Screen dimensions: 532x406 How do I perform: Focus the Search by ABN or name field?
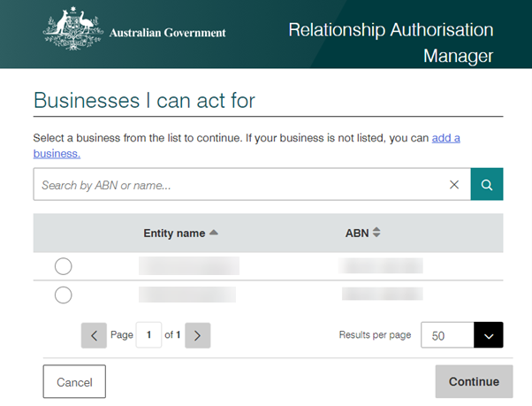[239, 185]
